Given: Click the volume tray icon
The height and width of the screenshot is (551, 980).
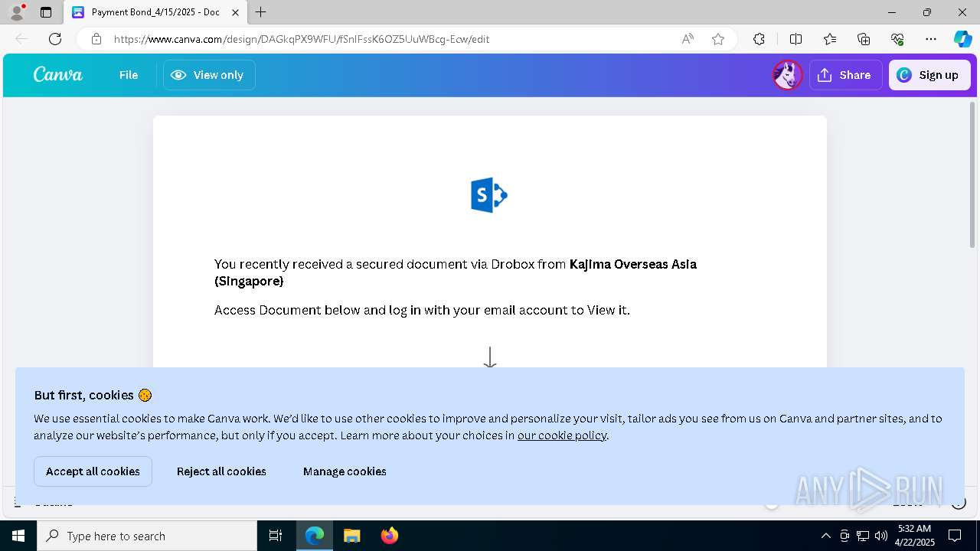Looking at the screenshot, I should tap(881, 536).
